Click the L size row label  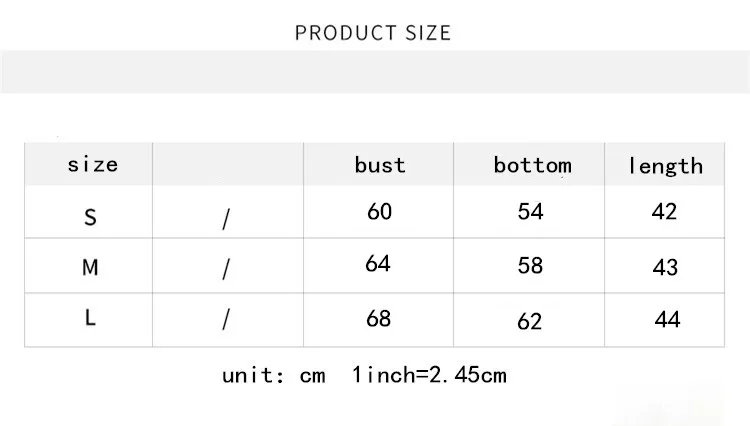click(90, 317)
